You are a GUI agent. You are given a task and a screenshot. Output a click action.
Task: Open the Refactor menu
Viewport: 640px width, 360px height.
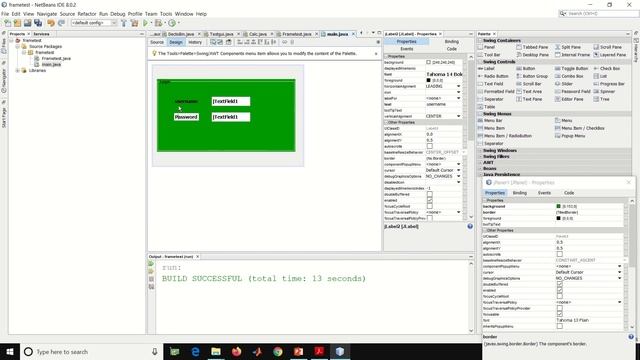click(87, 14)
